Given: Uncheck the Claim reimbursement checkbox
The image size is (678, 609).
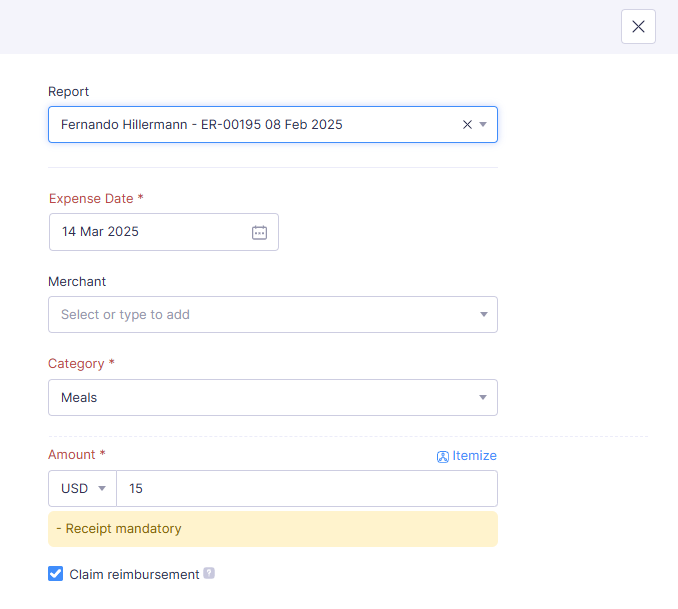Looking at the screenshot, I should coord(56,574).
